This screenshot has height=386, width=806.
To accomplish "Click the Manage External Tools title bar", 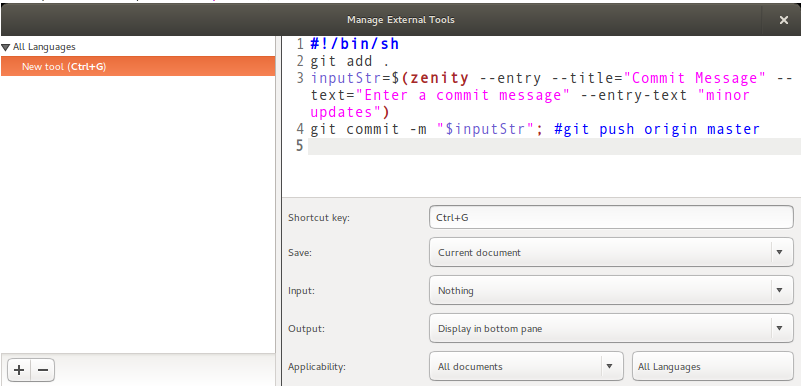I will [x=401, y=20].
